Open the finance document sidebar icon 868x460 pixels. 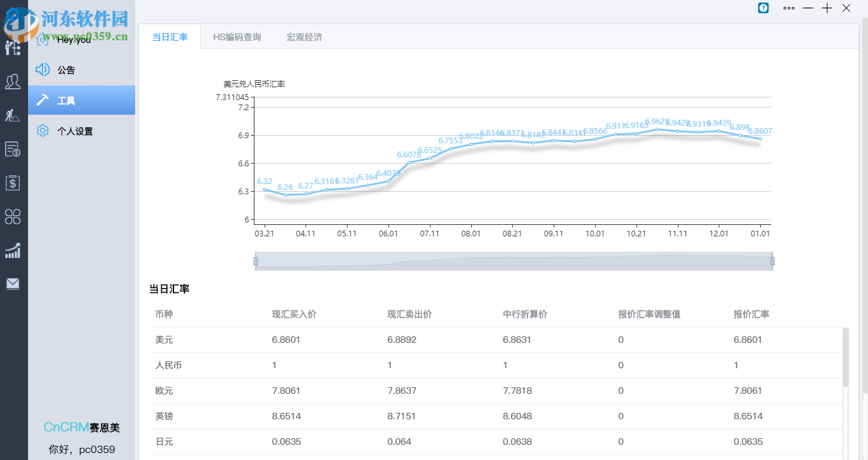point(13,150)
